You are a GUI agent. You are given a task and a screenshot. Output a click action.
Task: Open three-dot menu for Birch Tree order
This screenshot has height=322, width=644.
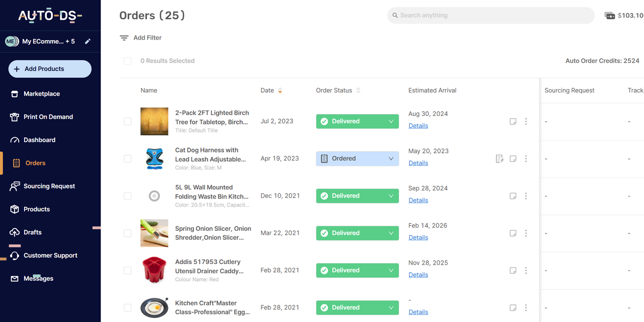526,122
